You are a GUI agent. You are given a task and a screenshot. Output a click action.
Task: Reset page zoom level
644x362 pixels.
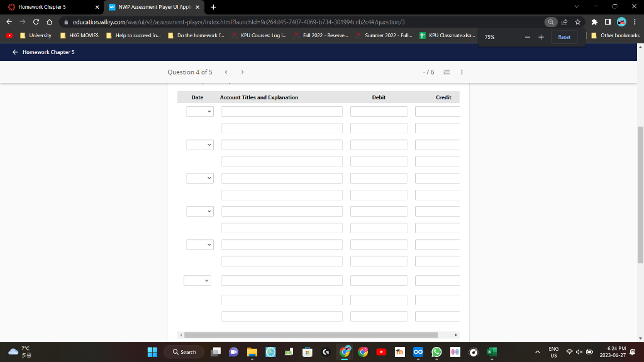564,37
